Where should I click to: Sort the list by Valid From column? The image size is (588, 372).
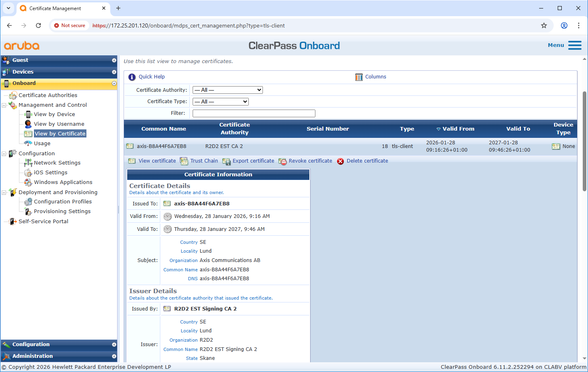(x=458, y=129)
